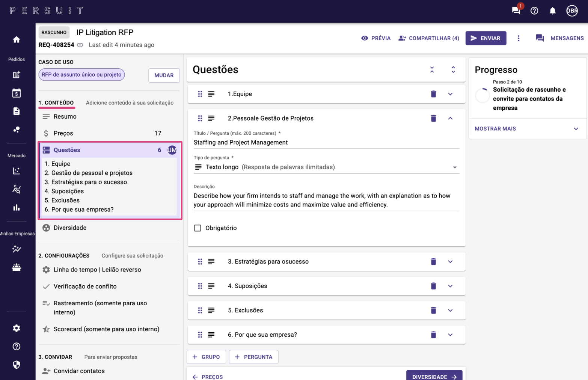This screenshot has height=380, width=588.
Task: Delete the Por que sua empresa question
Action: click(433, 335)
